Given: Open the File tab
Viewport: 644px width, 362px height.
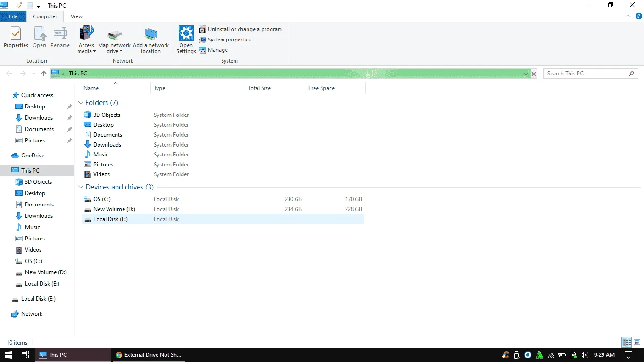Looking at the screenshot, I should point(13,16).
